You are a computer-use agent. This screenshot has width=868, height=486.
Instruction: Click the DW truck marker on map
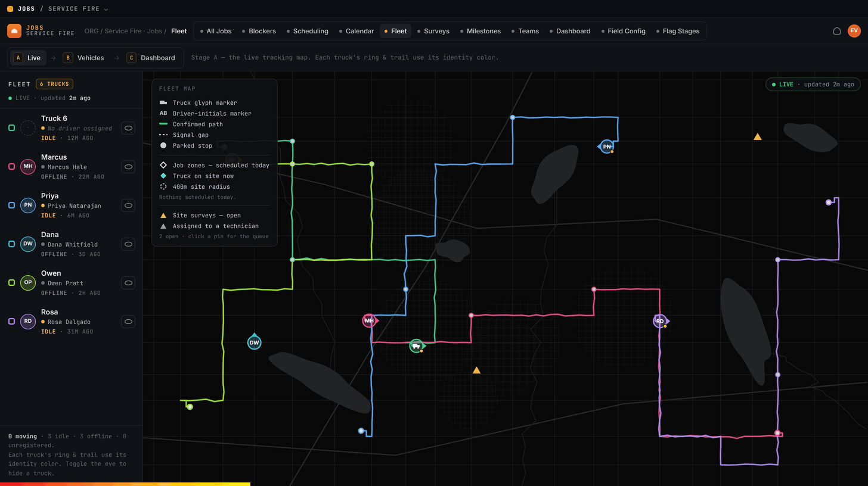[255, 342]
